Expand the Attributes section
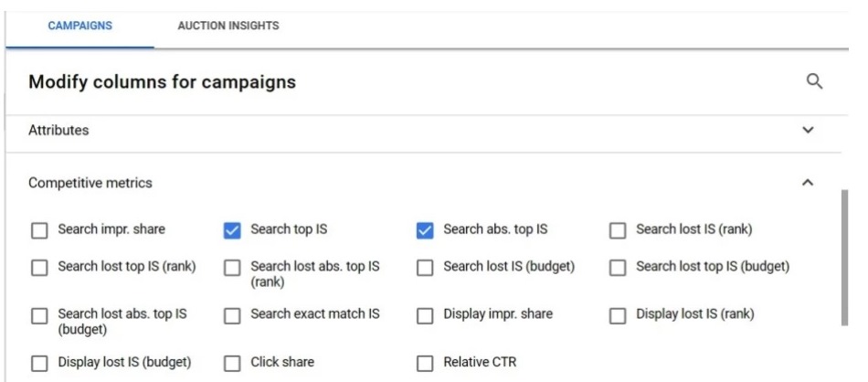 pos(807,131)
